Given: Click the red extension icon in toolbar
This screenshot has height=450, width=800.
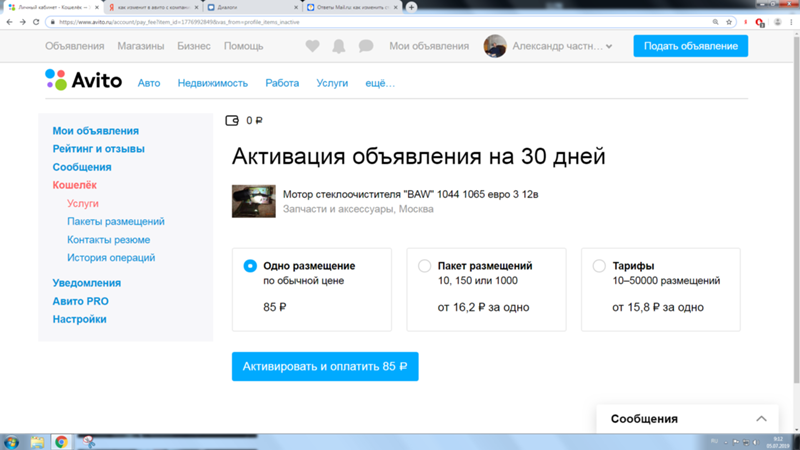Looking at the screenshot, I should tap(760, 22).
